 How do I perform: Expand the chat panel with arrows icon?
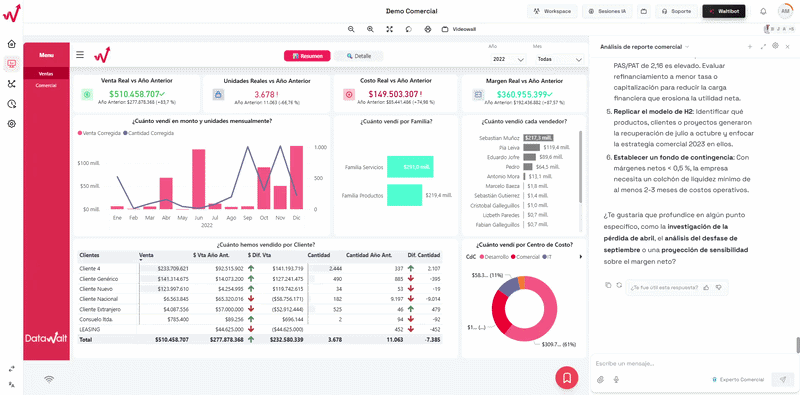coord(763,46)
